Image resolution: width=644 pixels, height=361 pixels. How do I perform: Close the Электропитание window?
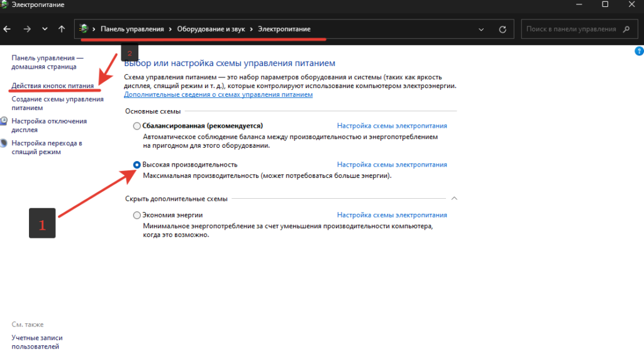631,4
